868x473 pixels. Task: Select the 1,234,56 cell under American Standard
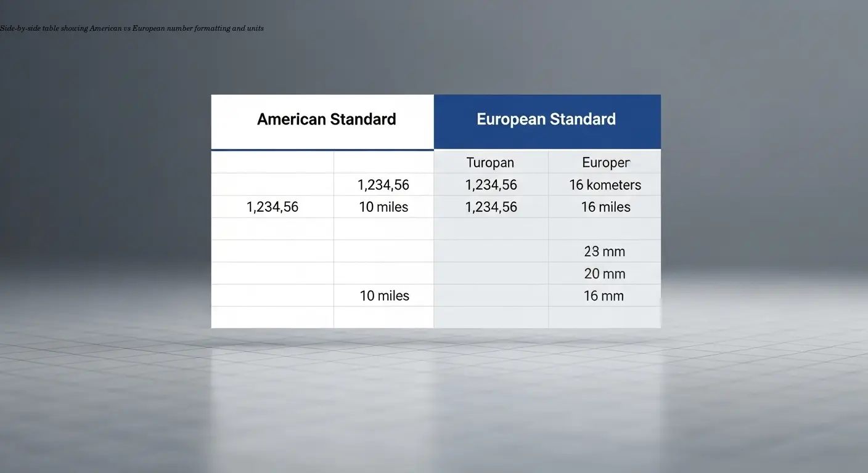coord(383,184)
